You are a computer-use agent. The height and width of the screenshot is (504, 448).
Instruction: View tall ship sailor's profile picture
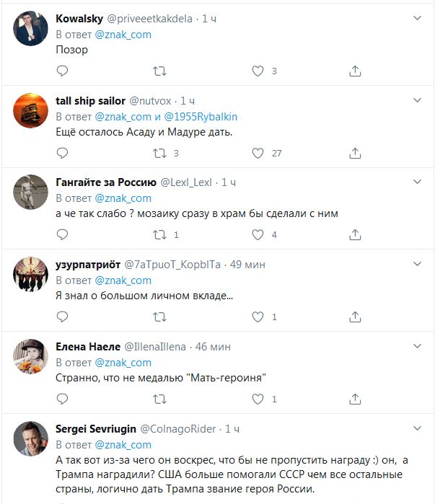pyautogui.click(x=31, y=110)
